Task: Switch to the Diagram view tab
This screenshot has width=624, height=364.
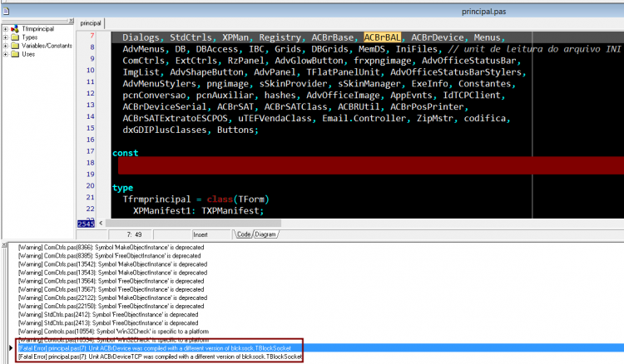Action: point(265,234)
